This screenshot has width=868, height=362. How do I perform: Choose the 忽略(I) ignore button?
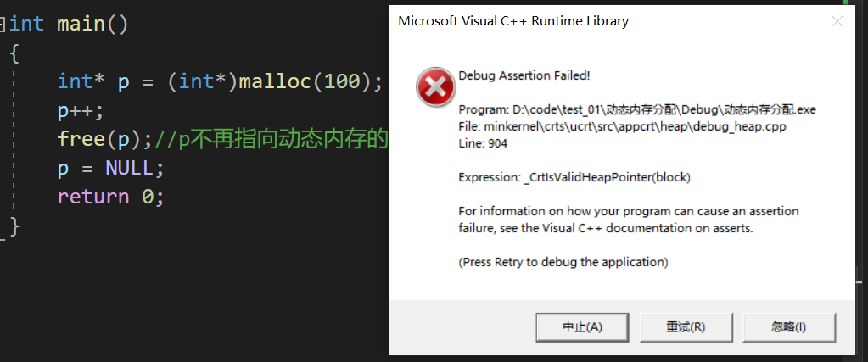(x=788, y=326)
